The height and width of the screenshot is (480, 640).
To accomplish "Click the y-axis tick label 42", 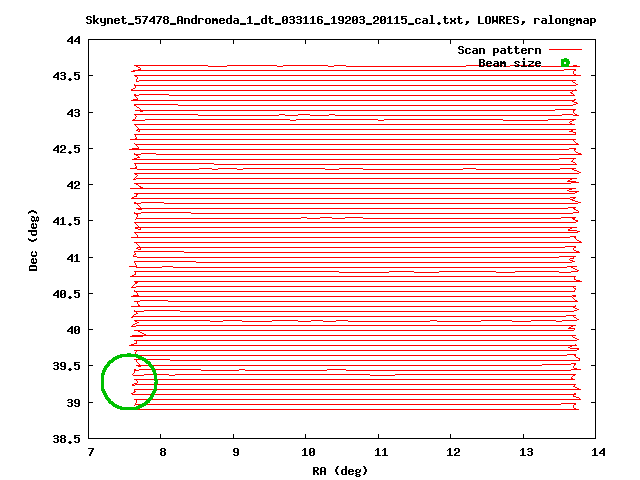I will click(x=73, y=185).
